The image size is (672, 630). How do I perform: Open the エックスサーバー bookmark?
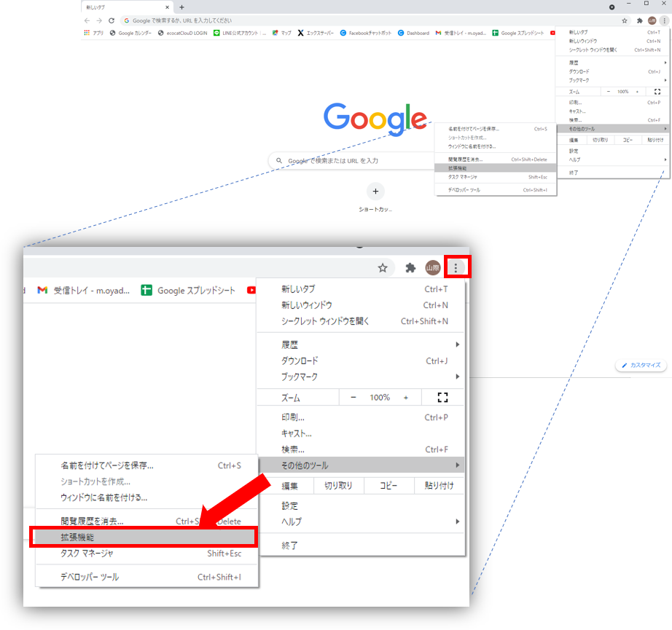click(316, 33)
